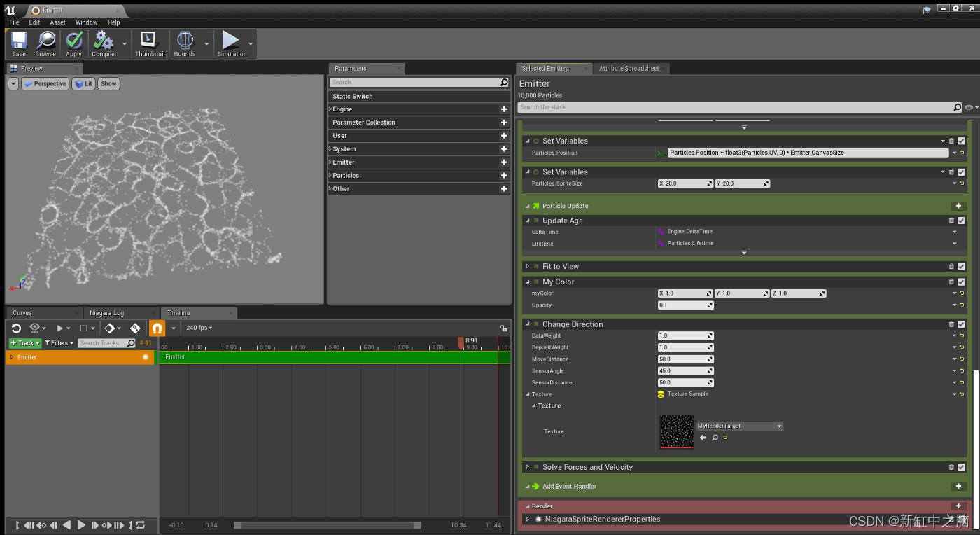Open the Asset menu
Screen dimensions: 980x535
(x=58, y=22)
